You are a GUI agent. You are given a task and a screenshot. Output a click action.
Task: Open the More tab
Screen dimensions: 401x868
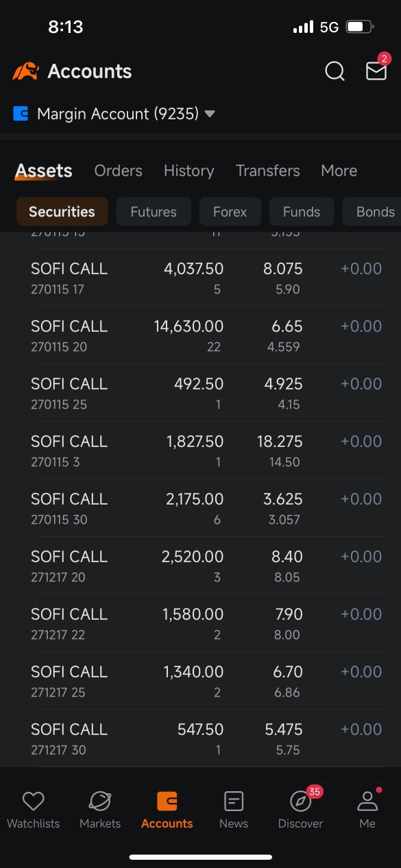(x=339, y=171)
